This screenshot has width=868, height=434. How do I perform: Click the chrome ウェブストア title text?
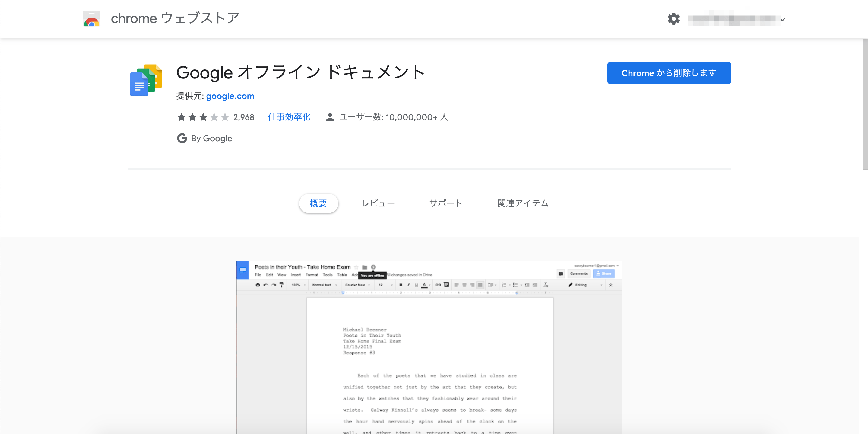point(175,18)
